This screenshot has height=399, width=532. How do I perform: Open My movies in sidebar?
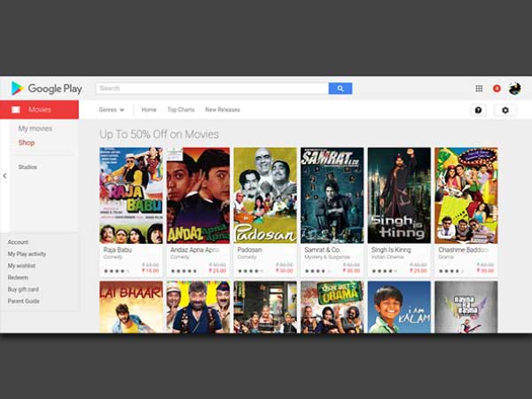tap(35, 129)
